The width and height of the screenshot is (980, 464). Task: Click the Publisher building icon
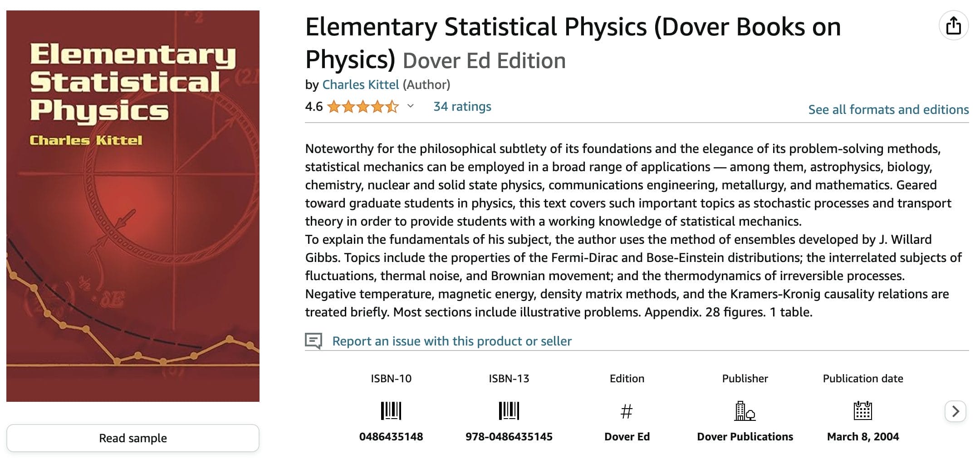tap(745, 411)
